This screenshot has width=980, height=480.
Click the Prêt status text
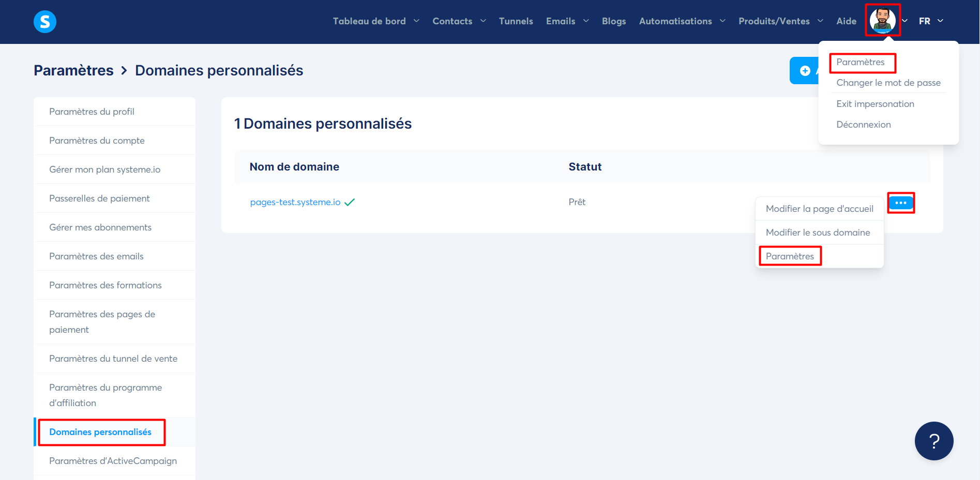coord(577,202)
